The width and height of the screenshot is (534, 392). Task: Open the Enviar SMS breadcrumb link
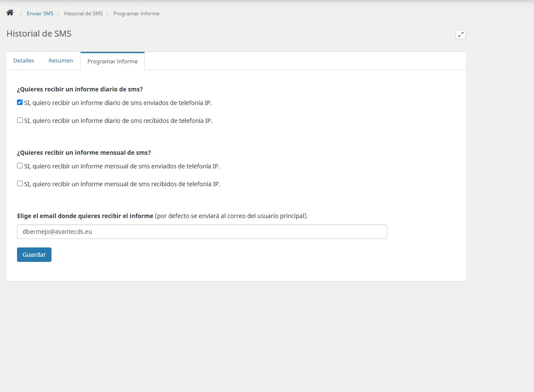tap(40, 14)
